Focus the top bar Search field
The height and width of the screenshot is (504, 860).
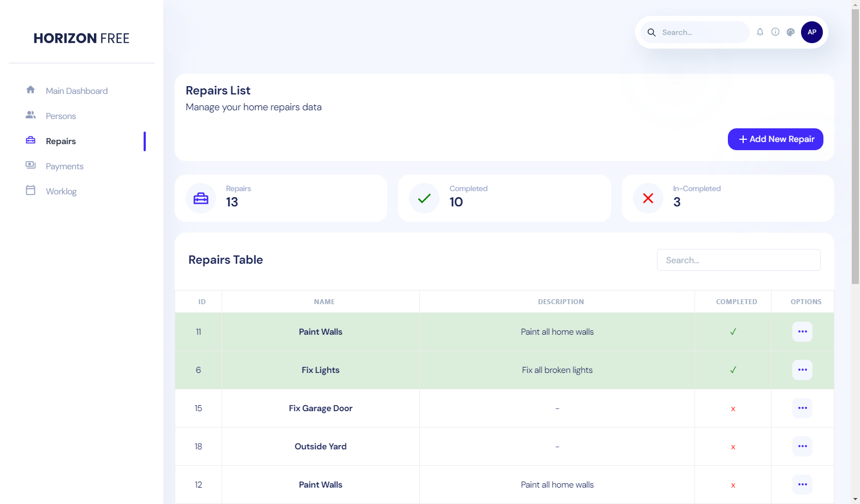pos(695,32)
